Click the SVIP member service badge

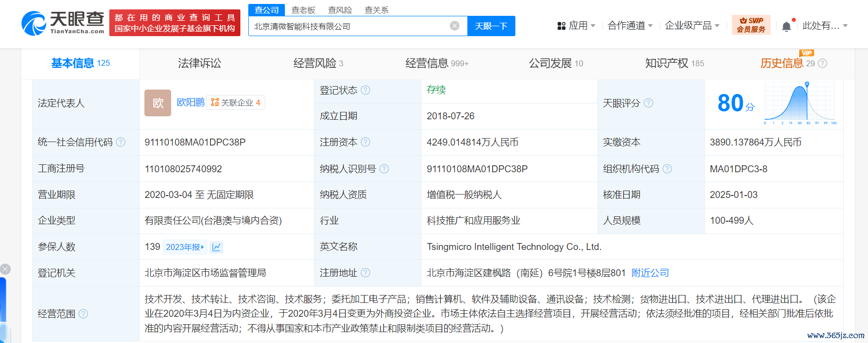coord(751,25)
